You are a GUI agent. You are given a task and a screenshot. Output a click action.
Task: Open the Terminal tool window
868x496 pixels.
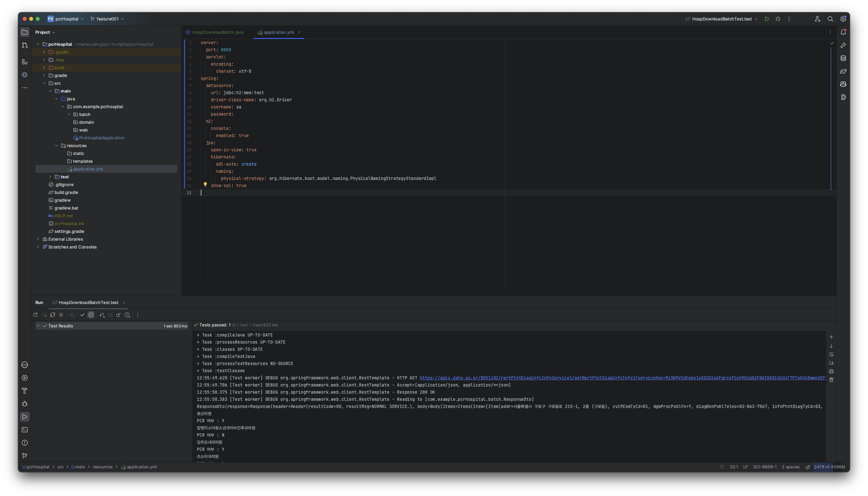[25, 430]
